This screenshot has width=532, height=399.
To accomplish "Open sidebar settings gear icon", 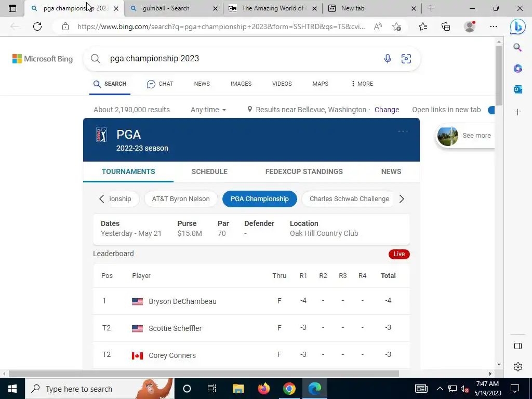I will click(518, 367).
